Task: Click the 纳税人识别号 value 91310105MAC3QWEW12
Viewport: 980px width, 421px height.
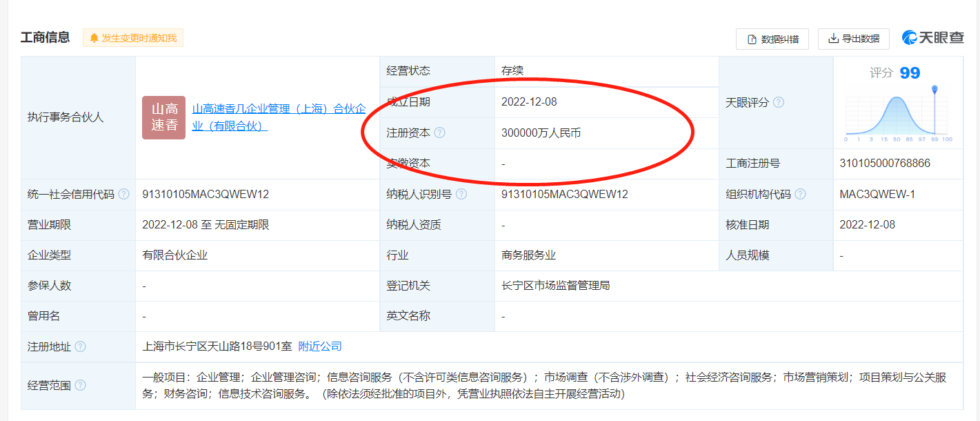Action: (565, 194)
